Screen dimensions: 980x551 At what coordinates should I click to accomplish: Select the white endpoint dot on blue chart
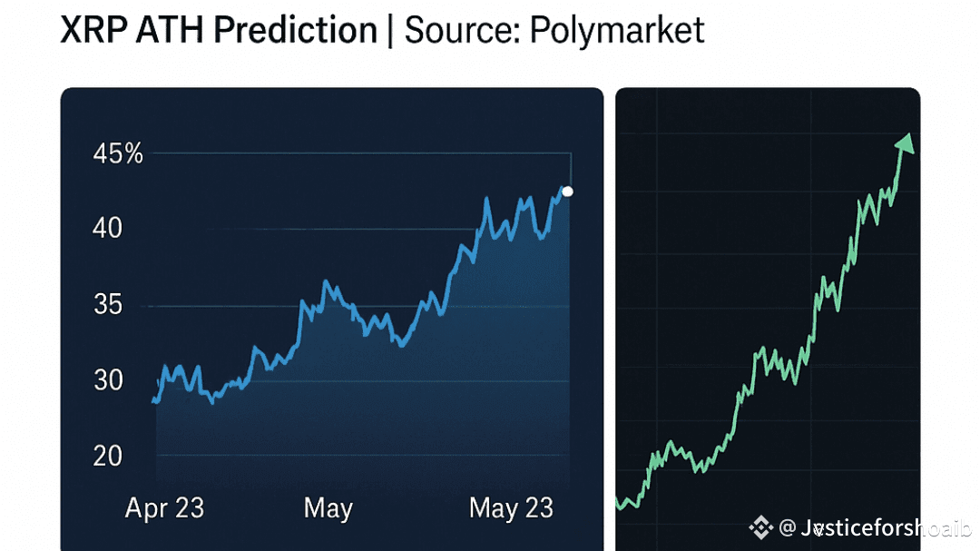coord(568,192)
